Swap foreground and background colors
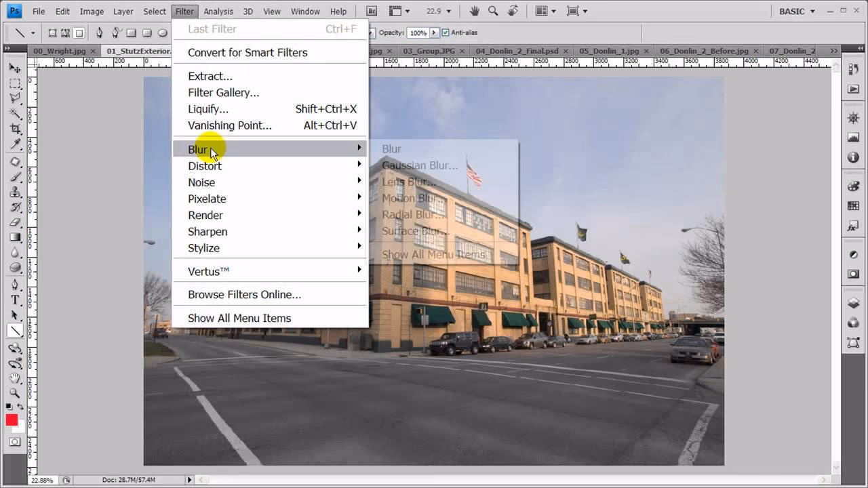 21,407
